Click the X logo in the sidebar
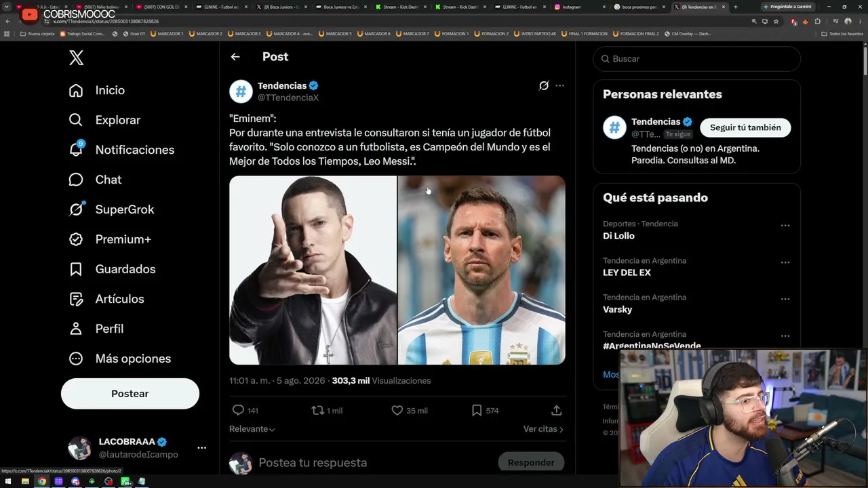868x488 pixels. coord(76,58)
